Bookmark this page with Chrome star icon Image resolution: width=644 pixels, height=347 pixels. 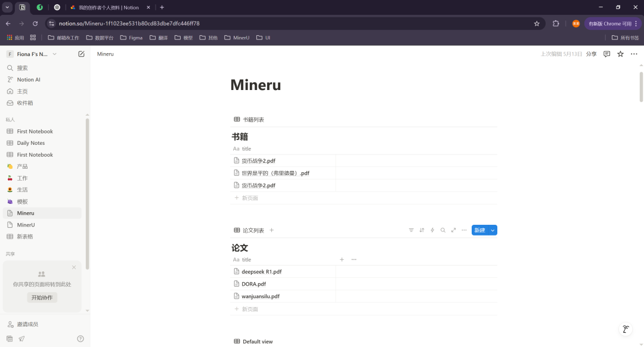tap(537, 24)
